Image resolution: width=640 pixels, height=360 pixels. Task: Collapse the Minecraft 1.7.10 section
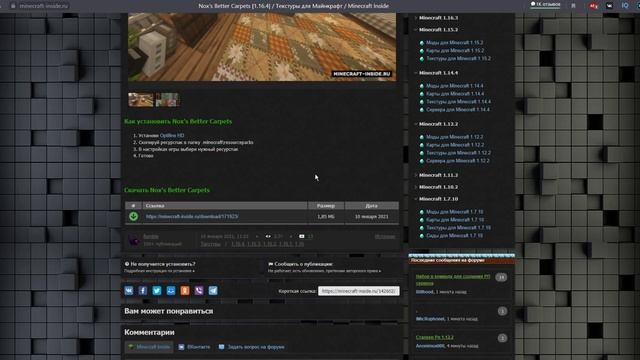[438, 199]
